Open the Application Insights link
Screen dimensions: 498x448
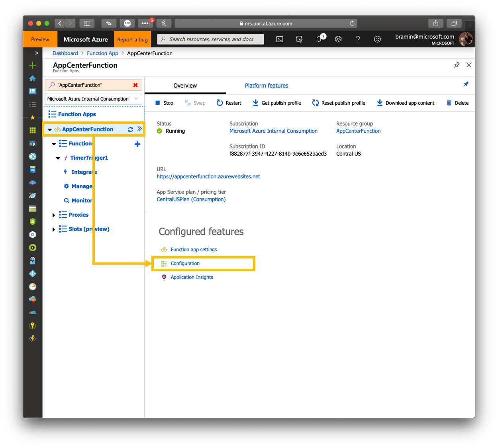[x=192, y=278]
